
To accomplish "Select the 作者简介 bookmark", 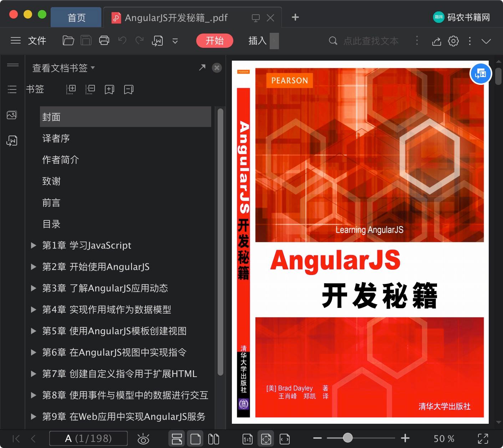I will (x=60, y=159).
